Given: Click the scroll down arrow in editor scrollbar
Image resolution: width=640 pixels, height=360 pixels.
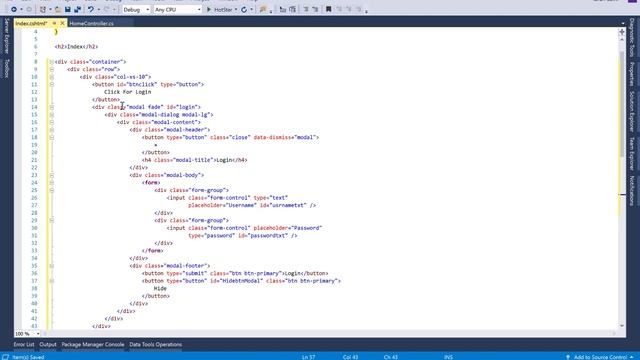Looking at the screenshot, I should 622,326.
